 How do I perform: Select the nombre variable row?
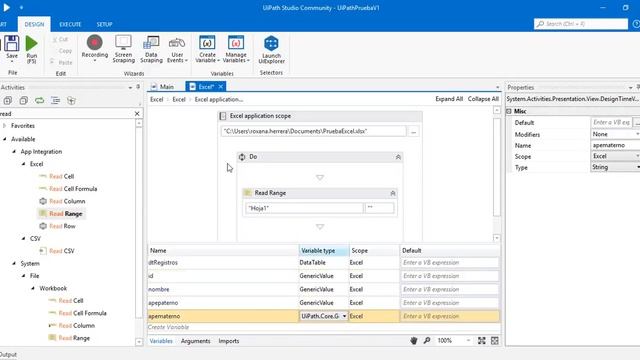pos(323,289)
